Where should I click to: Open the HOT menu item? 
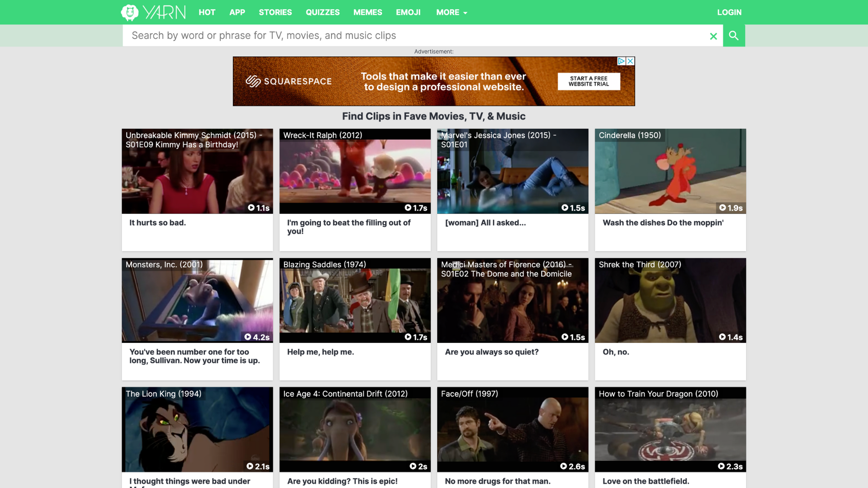coord(207,12)
